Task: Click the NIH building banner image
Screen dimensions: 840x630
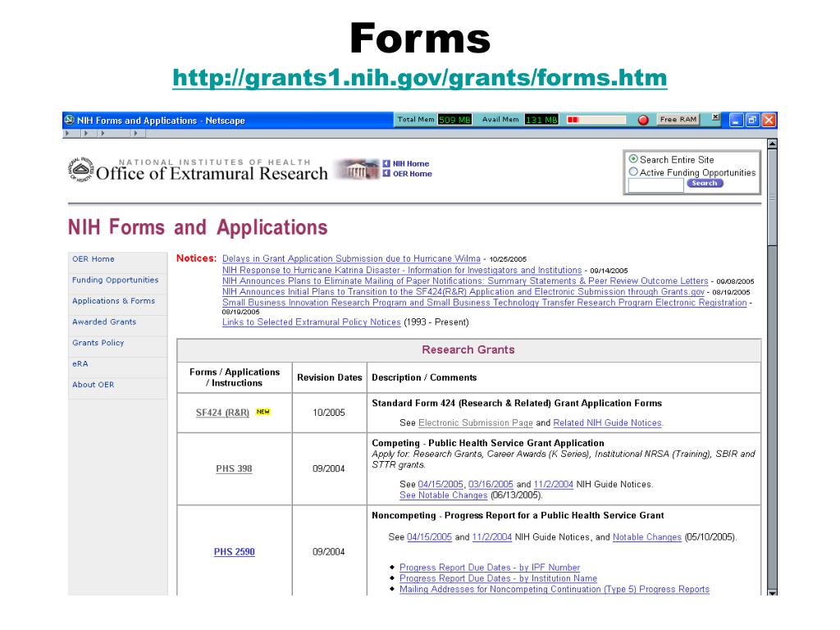Action: coord(357,169)
